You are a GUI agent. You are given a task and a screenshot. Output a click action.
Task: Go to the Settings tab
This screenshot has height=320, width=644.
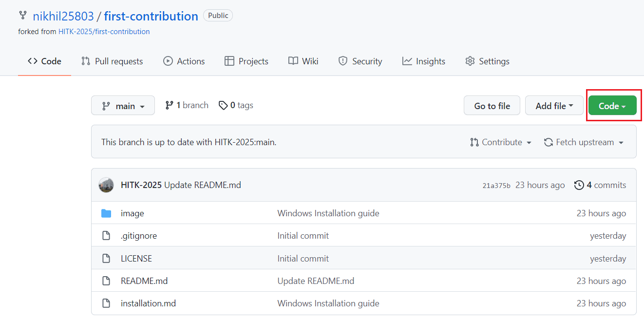[487, 61]
